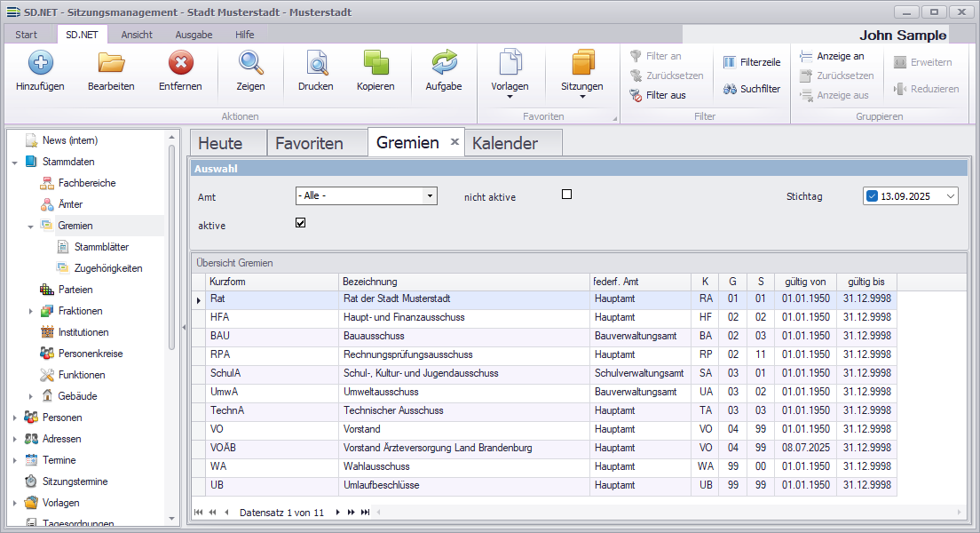Click the Aufgabe refresh arrows icon
This screenshot has height=533, width=980.
tap(443, 63)
